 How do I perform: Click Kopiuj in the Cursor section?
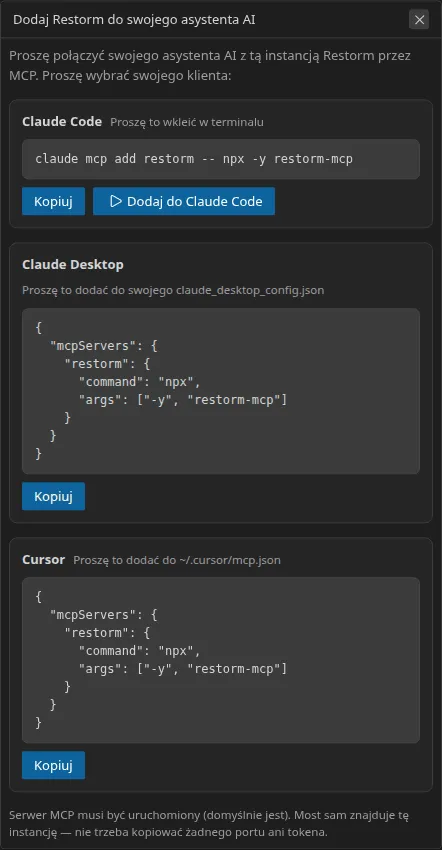(x=53, y=765)
